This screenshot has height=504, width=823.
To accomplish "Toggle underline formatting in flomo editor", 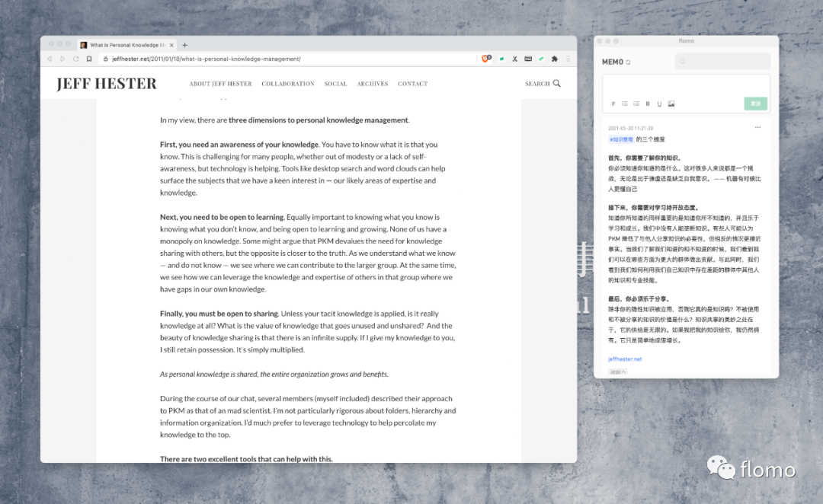I will point(659,104).
